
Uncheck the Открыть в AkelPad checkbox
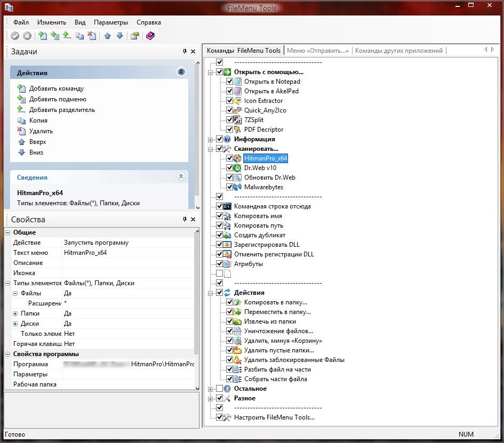point(229,91)
